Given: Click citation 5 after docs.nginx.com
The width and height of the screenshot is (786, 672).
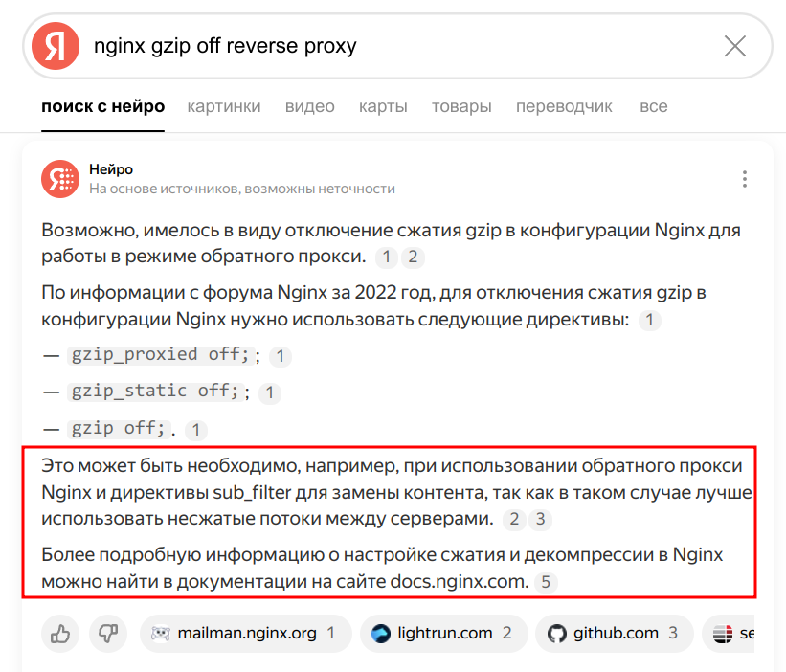Looking at the screenshot, I should click(x=546, y=581).
